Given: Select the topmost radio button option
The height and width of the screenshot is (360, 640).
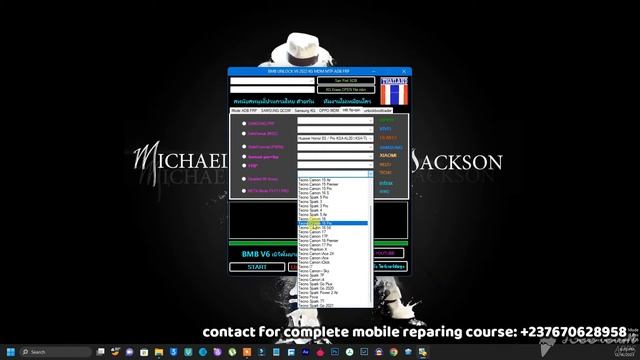Looking at the screenshot, I should click(244, 123).
